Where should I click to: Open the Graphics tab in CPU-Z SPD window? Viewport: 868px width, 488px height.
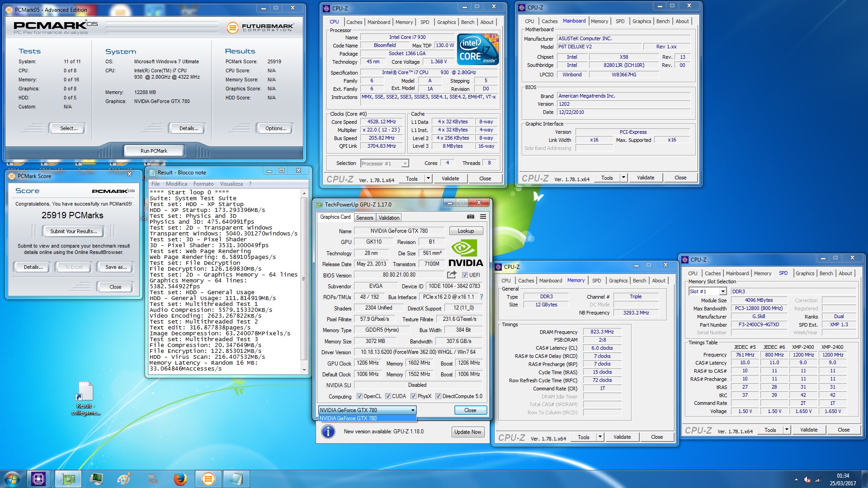point(805,273)
